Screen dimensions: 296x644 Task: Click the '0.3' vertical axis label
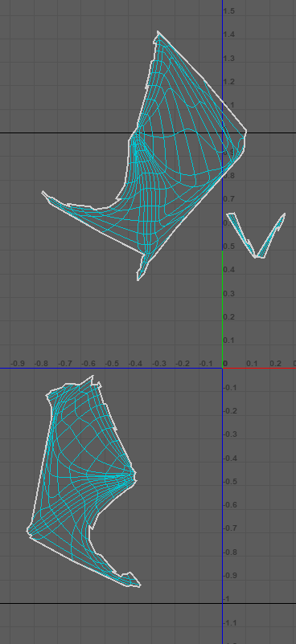coord(229,294)
